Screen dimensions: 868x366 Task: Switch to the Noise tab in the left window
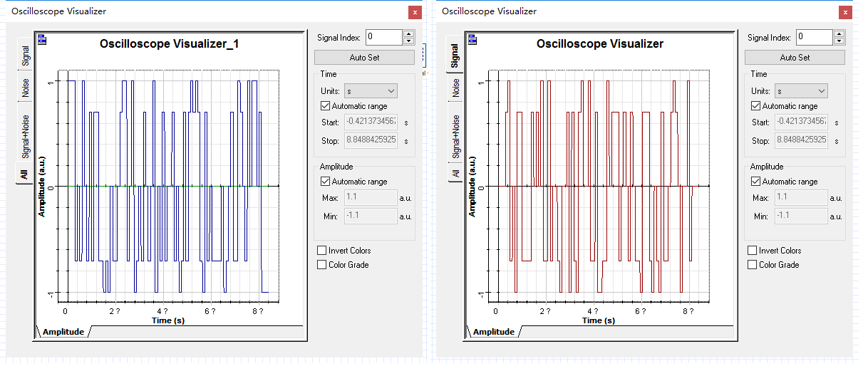26,88
